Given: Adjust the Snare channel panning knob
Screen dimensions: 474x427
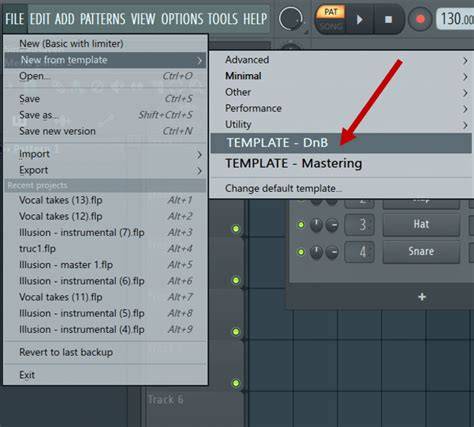Looking at the screenshot, I should (316, 252).
